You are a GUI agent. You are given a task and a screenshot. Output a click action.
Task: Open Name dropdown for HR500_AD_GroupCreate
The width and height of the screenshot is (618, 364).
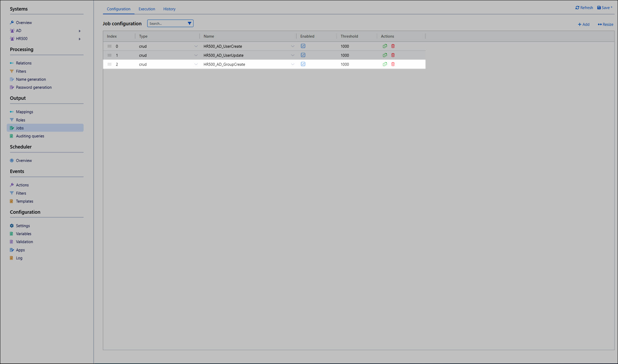pyautogui.click(x=293, y=64)
